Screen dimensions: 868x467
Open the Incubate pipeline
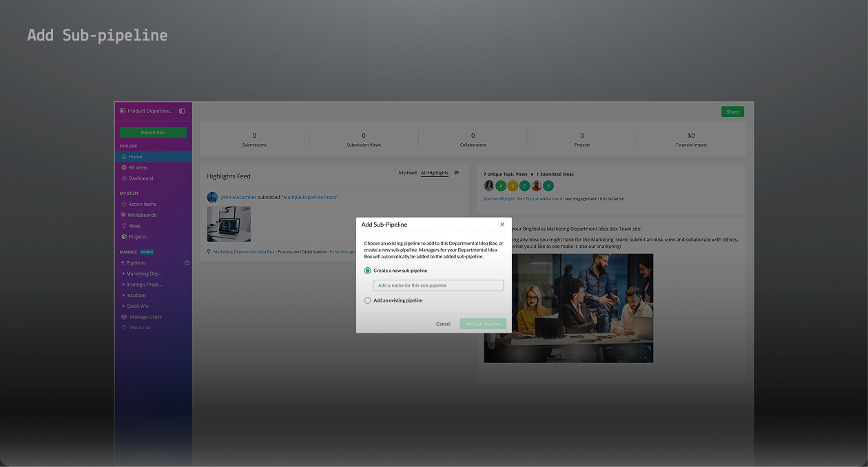pos(136,295)
